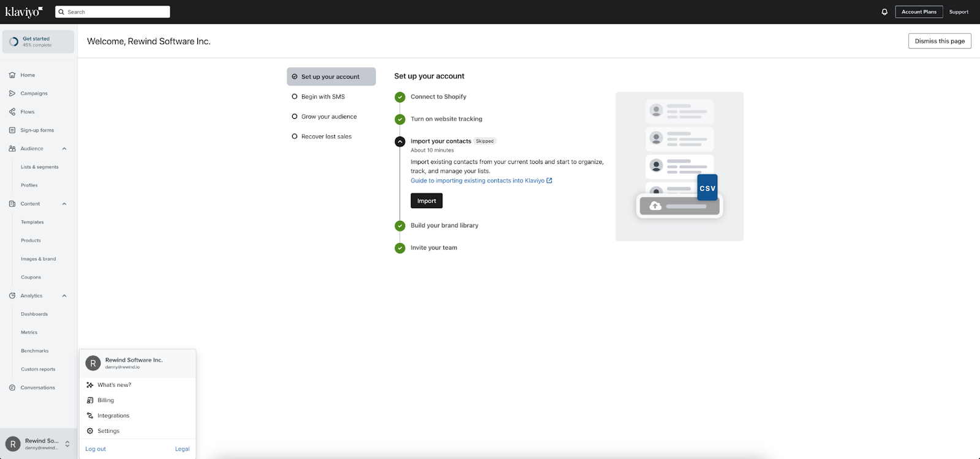This screenshot has height=459, width=980.
Task: Click the Import button
Action: pos(427,201)
